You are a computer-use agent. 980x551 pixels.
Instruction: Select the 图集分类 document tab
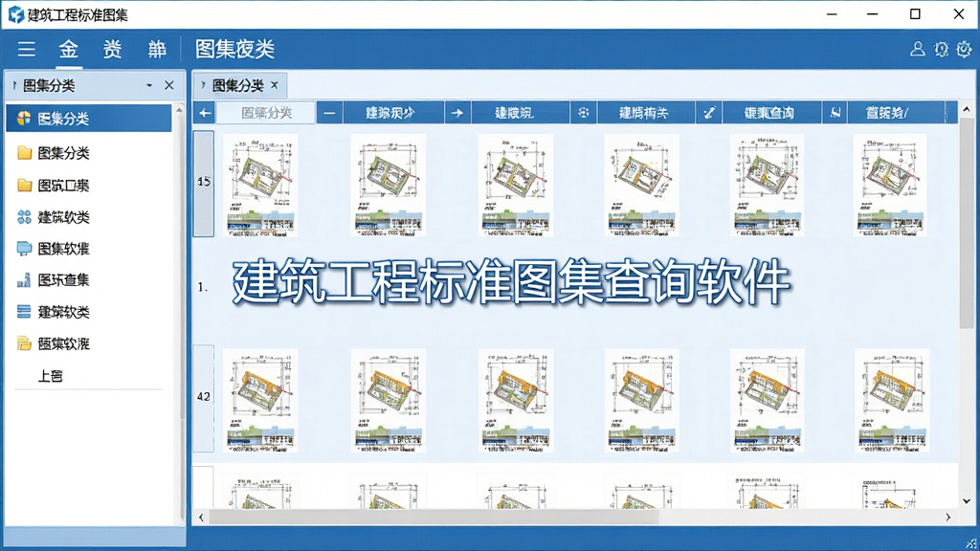238,85
